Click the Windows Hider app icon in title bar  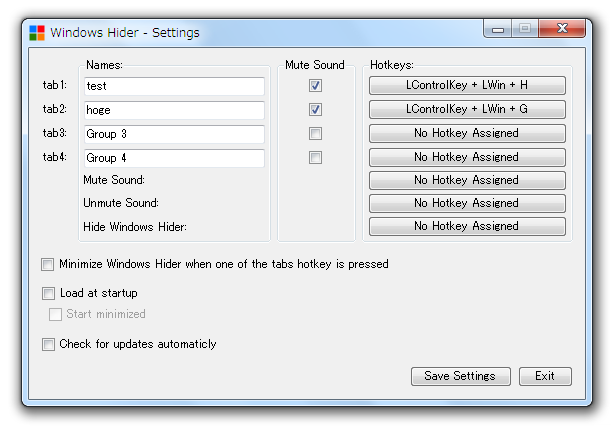37,33
